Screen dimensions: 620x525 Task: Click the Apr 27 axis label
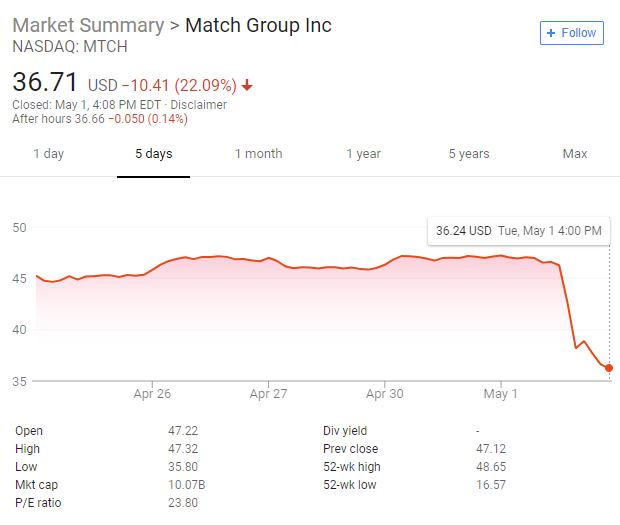268,394
